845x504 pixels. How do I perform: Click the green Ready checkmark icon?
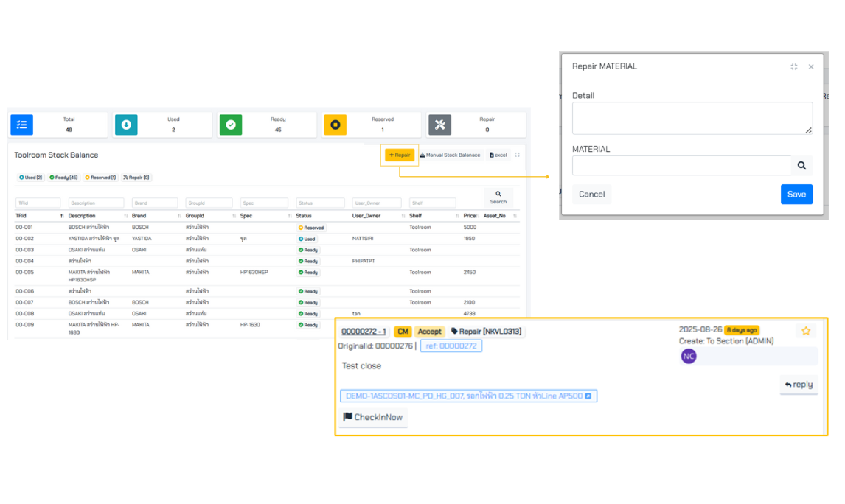pos(231,125)
